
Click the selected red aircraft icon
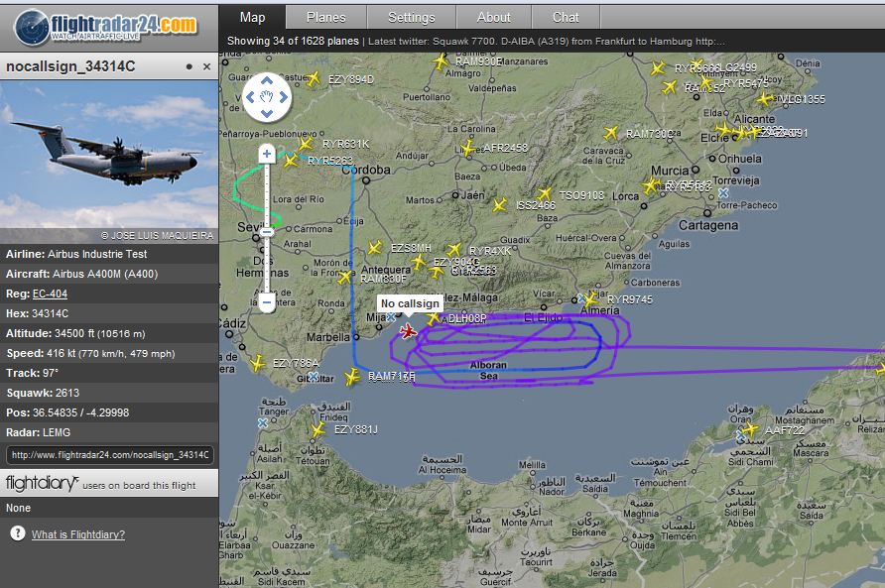point(408,331)
